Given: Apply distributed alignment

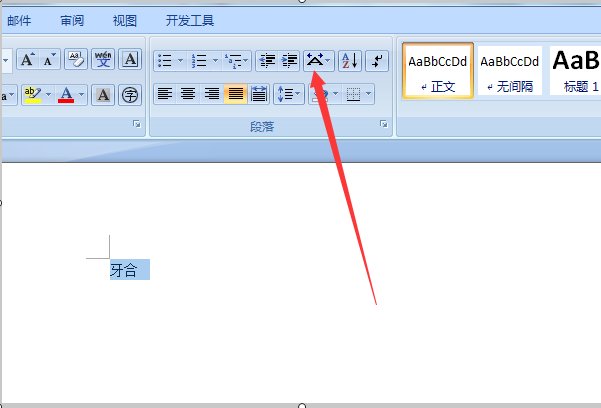Looking at the screenshot, I should (259, 94).
